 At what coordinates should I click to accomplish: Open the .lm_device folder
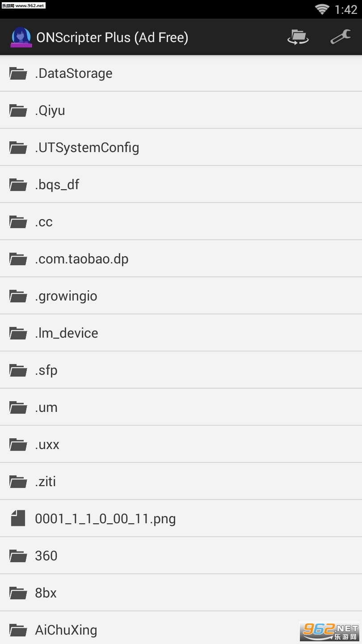(67, 333)
